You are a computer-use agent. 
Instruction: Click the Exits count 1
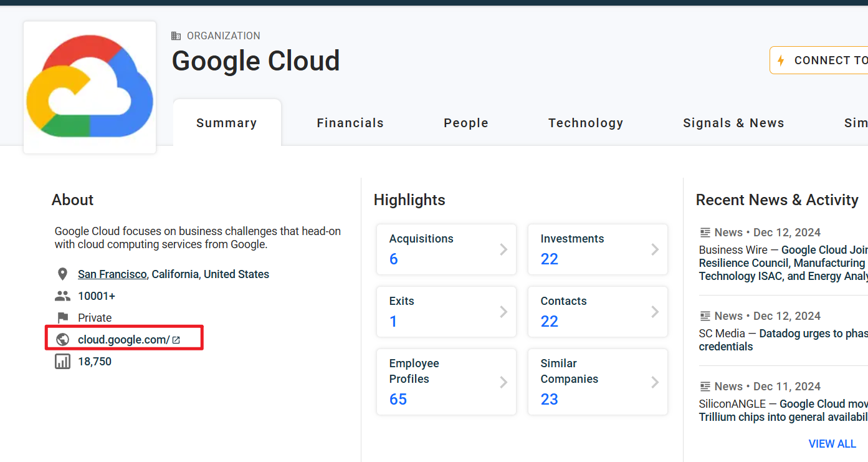[x=393, y=321]
